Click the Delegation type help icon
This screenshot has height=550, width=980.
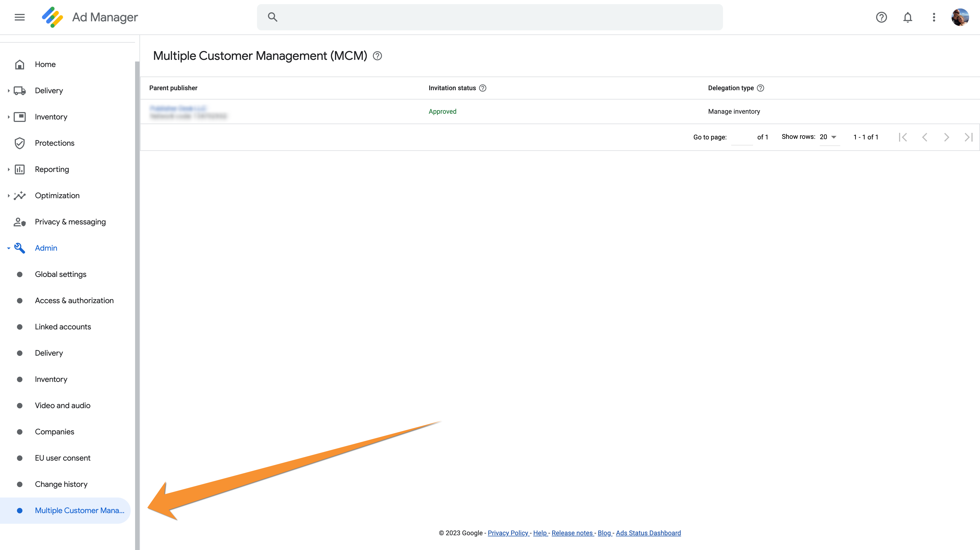pos(760,88)
